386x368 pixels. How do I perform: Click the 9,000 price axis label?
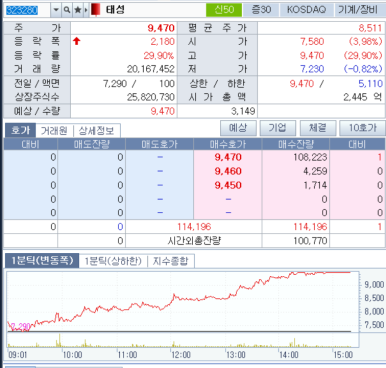click(x=374, y=284)
